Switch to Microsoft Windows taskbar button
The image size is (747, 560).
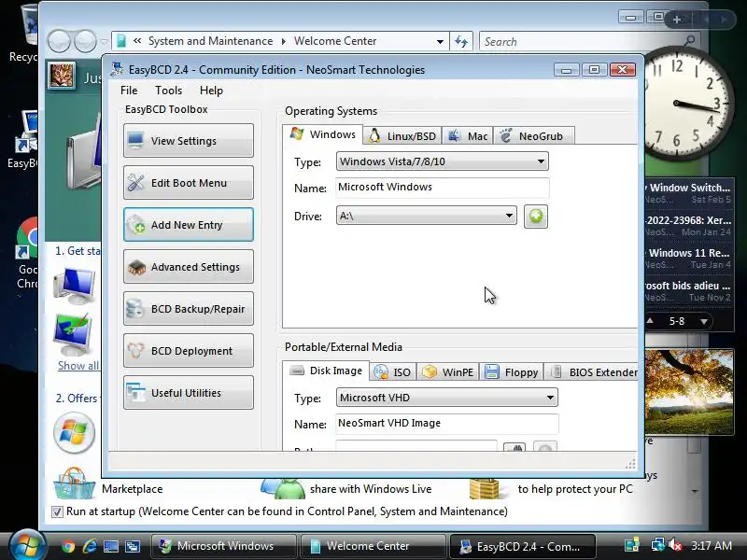[x=223, y=546]
